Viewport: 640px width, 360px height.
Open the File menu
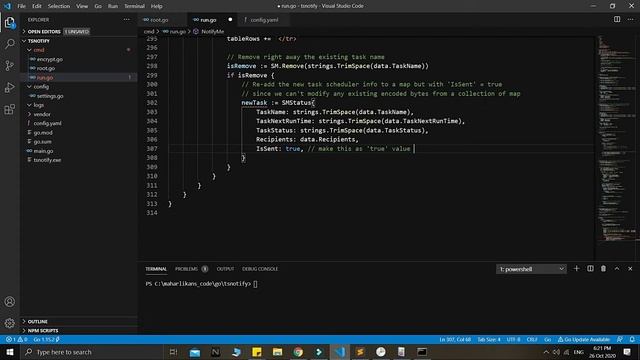(22, 6)
